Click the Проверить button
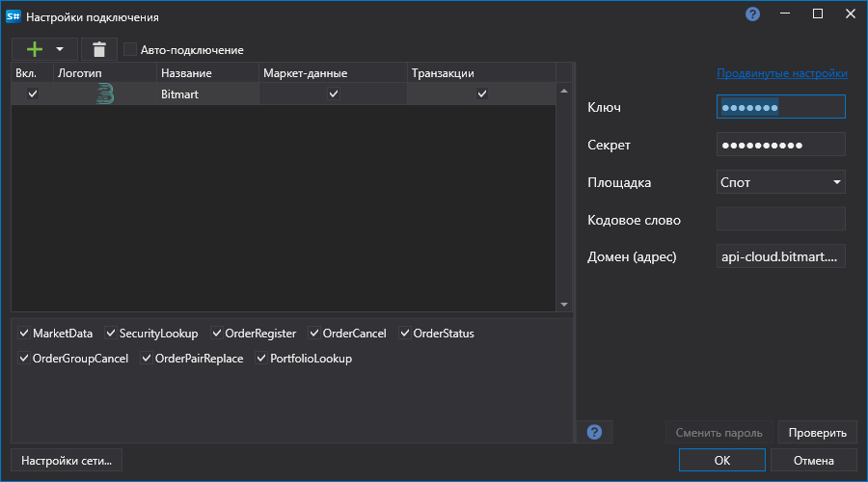The height and width of the screenshot is (482, 868). click(817, 433)
